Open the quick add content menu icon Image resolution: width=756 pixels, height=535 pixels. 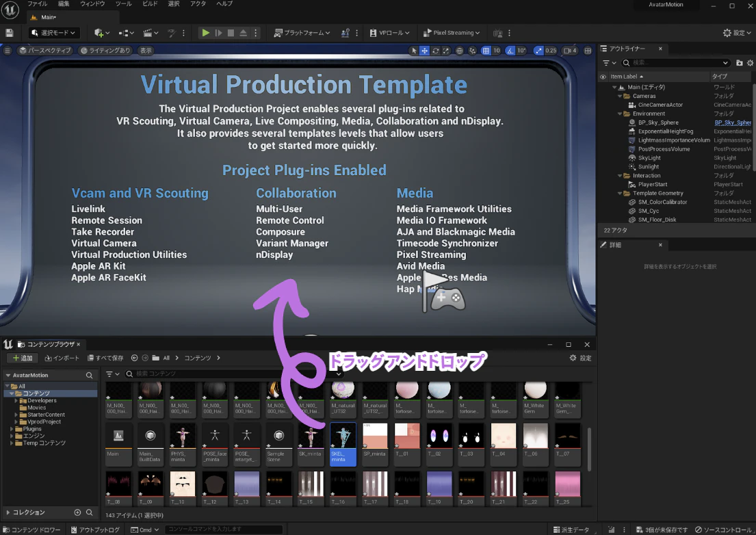(101, 33)
